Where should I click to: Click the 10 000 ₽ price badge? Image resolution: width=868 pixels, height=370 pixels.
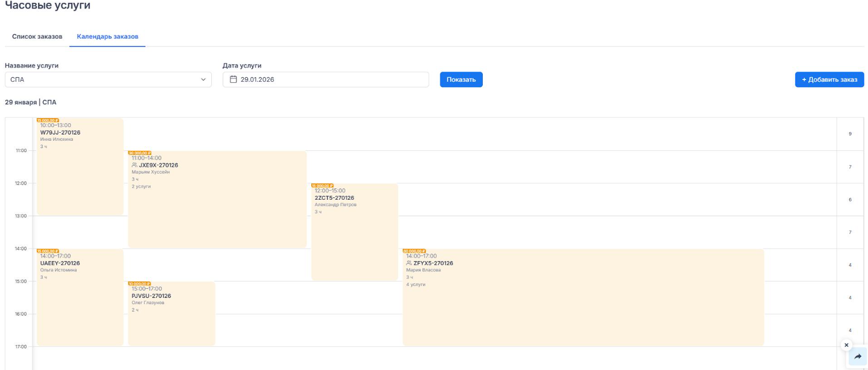tap(139, 284)
